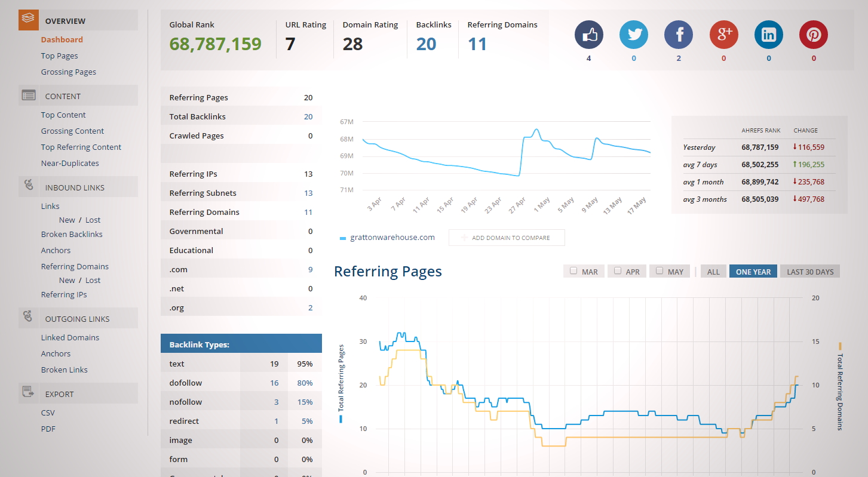Select the ALL time range tab

point(713,272)
